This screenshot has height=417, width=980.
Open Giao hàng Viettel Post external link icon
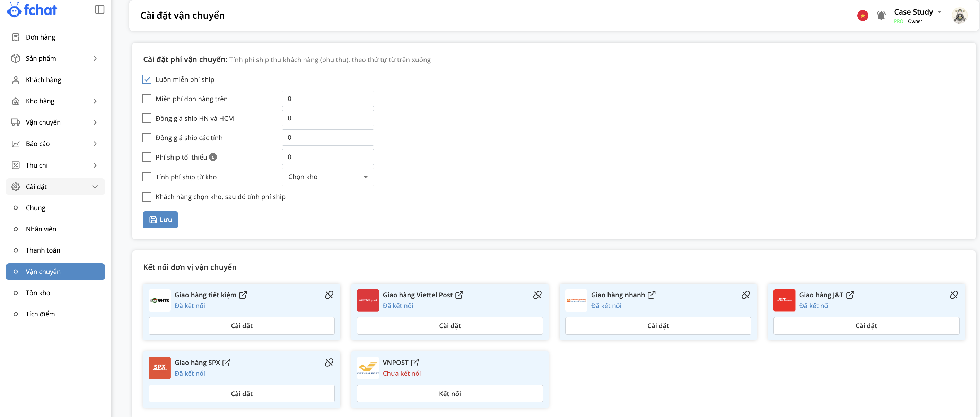459,295
